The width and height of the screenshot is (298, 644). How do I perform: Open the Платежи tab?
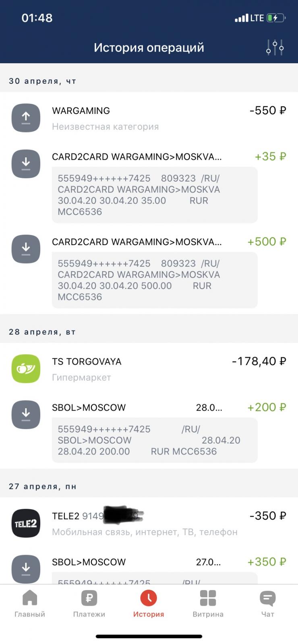pyautogui.click(x=89, y=604)
